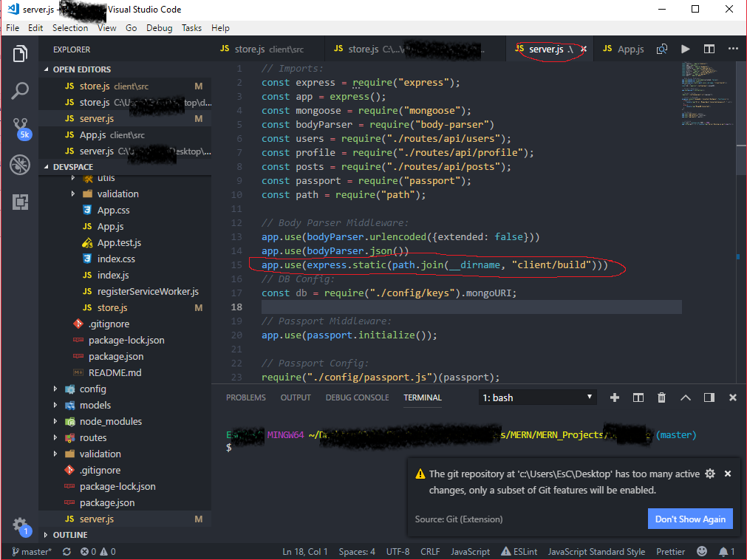This screenshot has height=560, width=747.
Task: Open the Extensions view in activity bar
Action: (x=20, y=202)
